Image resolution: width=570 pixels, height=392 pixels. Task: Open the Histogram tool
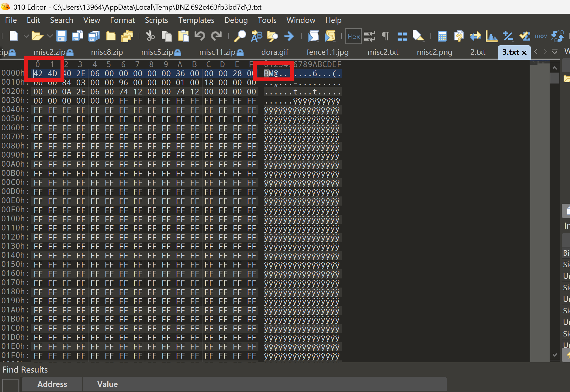(492, 36)
